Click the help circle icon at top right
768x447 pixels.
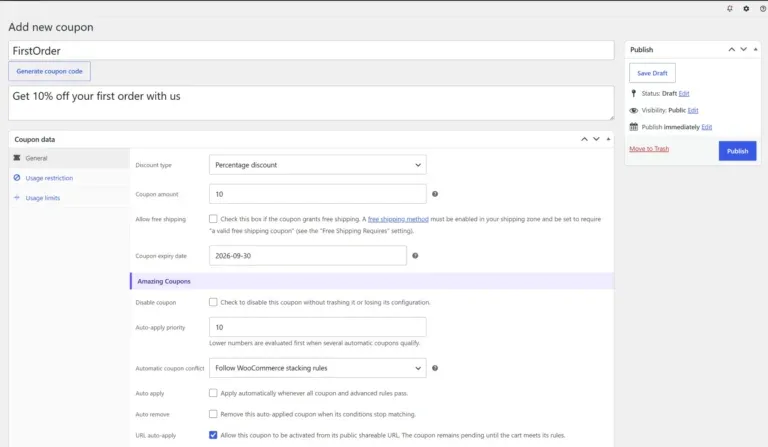coord(763,8)
